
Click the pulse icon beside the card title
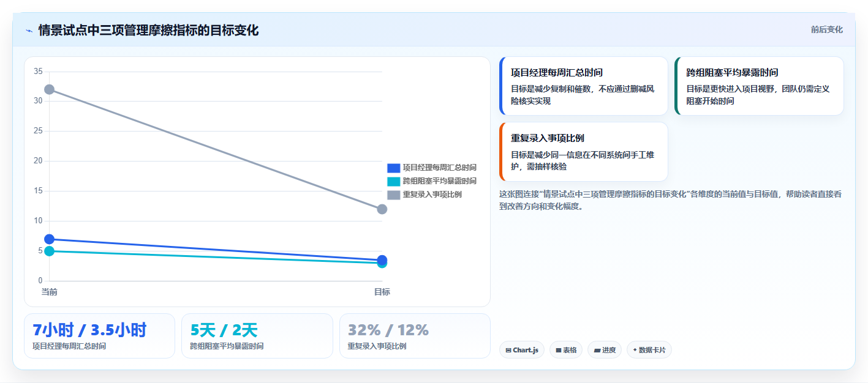click(x=29, y=31)
